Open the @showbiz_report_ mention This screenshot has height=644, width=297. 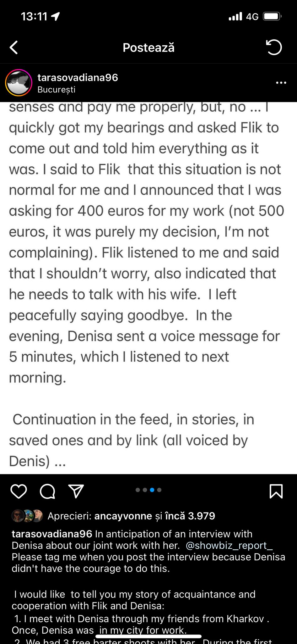229,546
